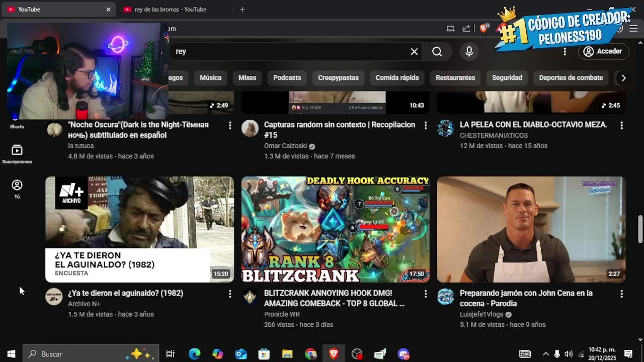Click the taskbar Buscar search box
644x362 pixels.
(91, 354)
